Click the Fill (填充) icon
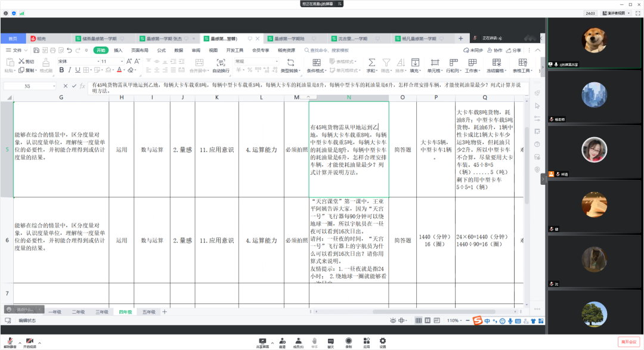 [415, 63]
